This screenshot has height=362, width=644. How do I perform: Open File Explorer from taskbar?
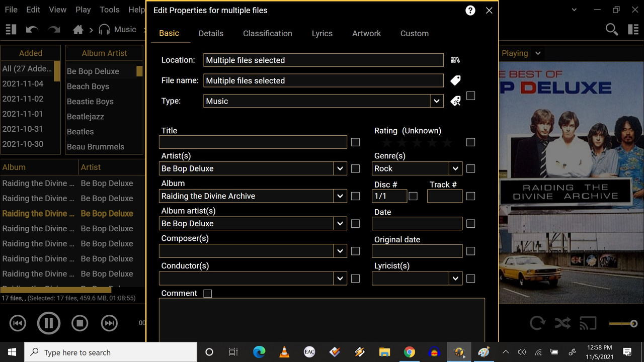click(x=384, y=352)
